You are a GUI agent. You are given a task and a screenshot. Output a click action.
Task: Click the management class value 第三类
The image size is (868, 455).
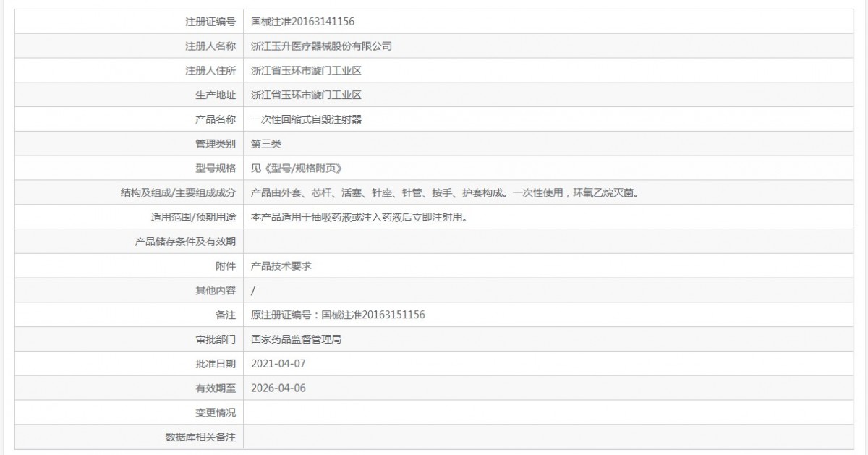coord(265,144)
